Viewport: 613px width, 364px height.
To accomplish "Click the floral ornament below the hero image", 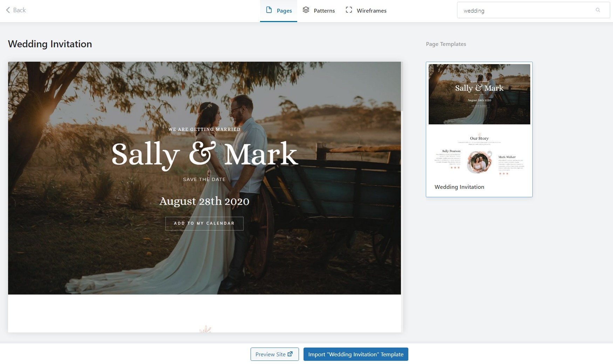I will 205,329.
